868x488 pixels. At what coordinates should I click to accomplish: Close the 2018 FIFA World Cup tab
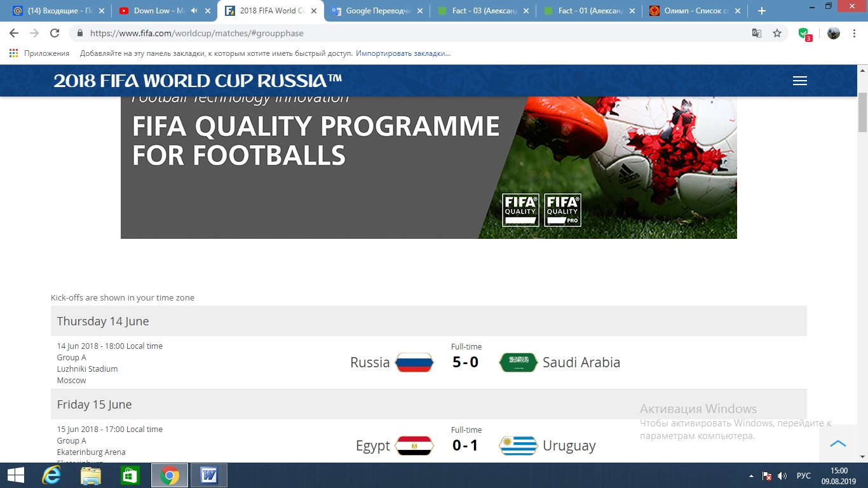pos(313,11)
